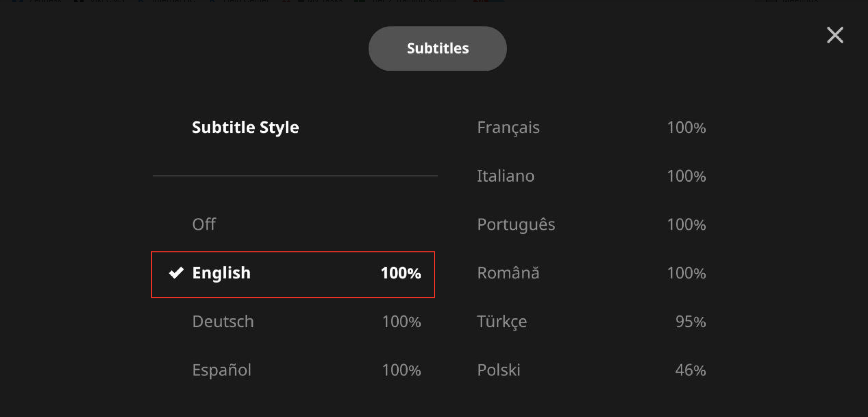This screenshot has height=417, width=868.
Task: Click the 95% completion next to Türkçe
Action: coord(690,322)
